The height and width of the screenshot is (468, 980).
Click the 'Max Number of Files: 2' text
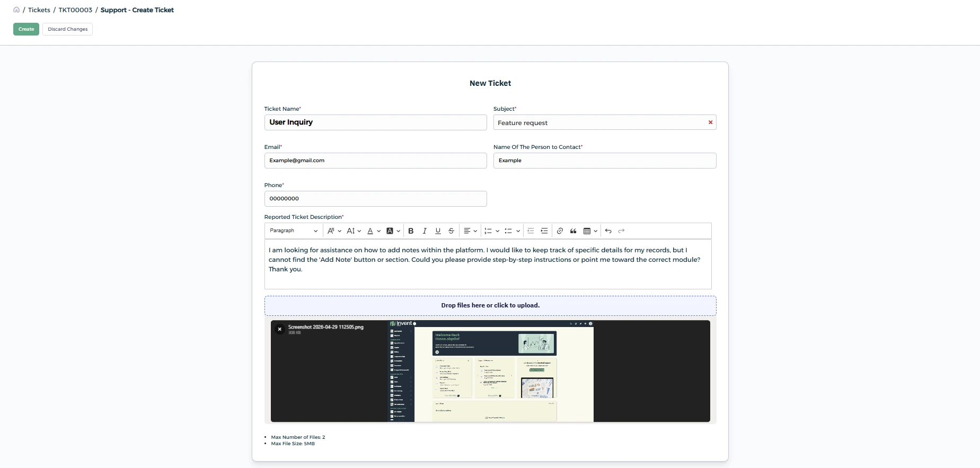point(298,437)
